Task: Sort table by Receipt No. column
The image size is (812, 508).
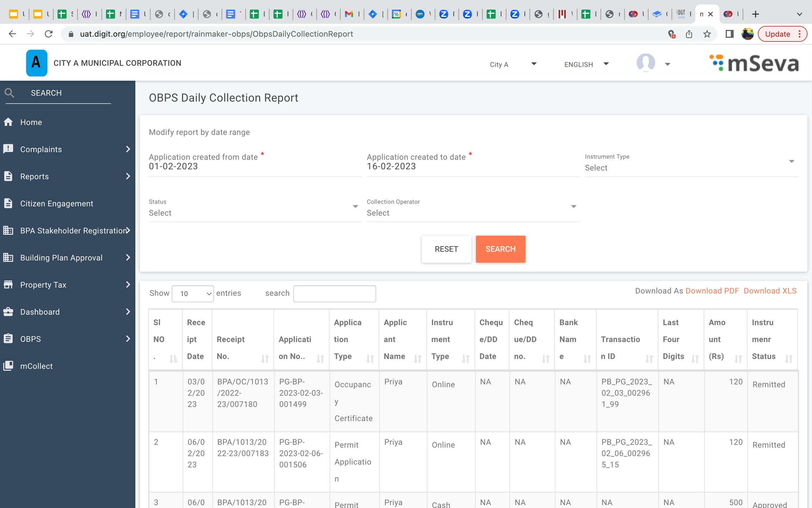Action: click(x=265, y=359)
